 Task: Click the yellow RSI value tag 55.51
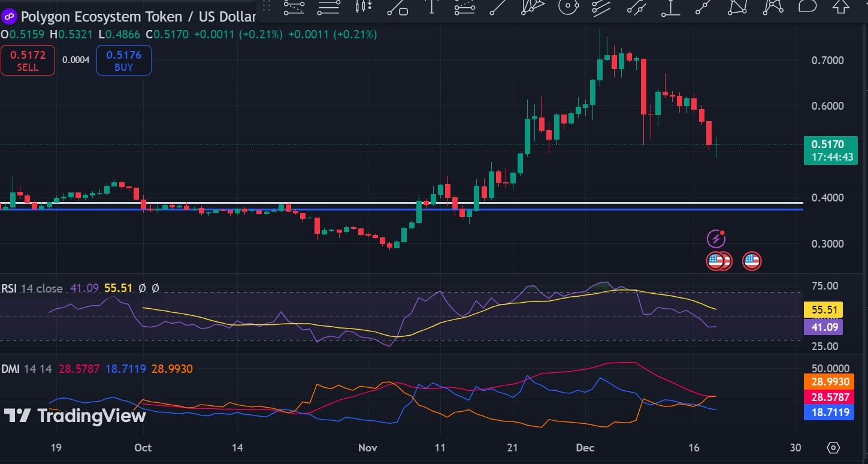coord(824,310)
